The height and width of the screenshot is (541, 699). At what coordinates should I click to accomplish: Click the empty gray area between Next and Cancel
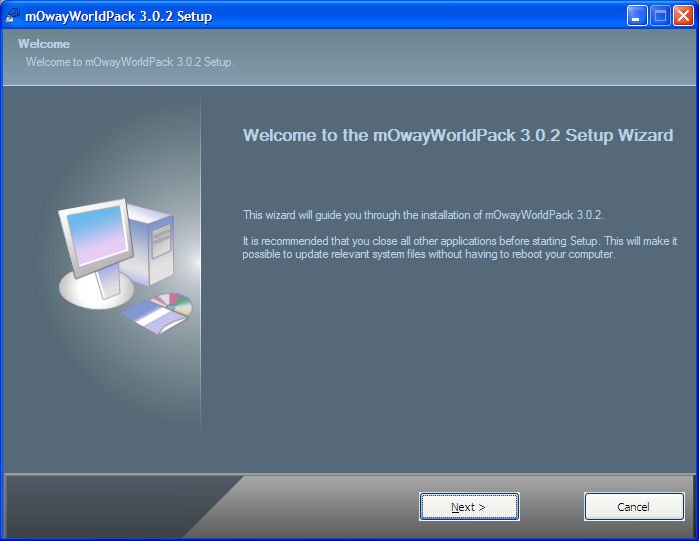551,507
